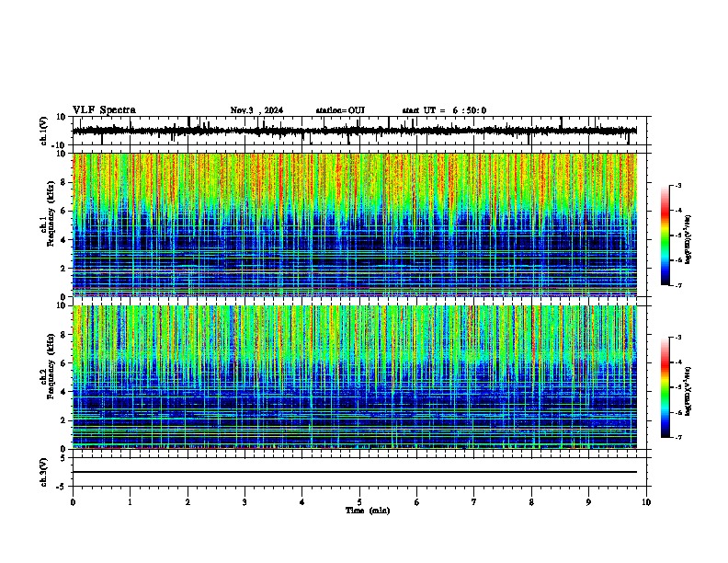Click the flat ch.3 voltage trace line

[x=355, y=472]
